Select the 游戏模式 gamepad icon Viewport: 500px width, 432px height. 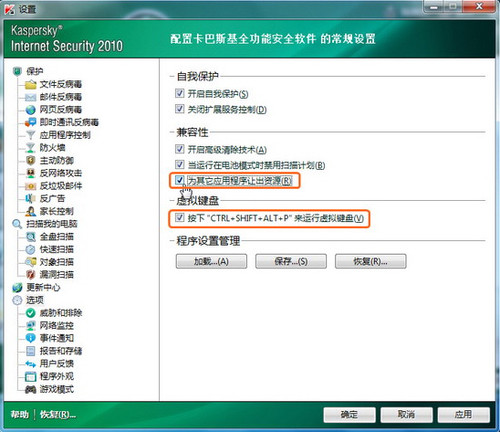(30, 389)
